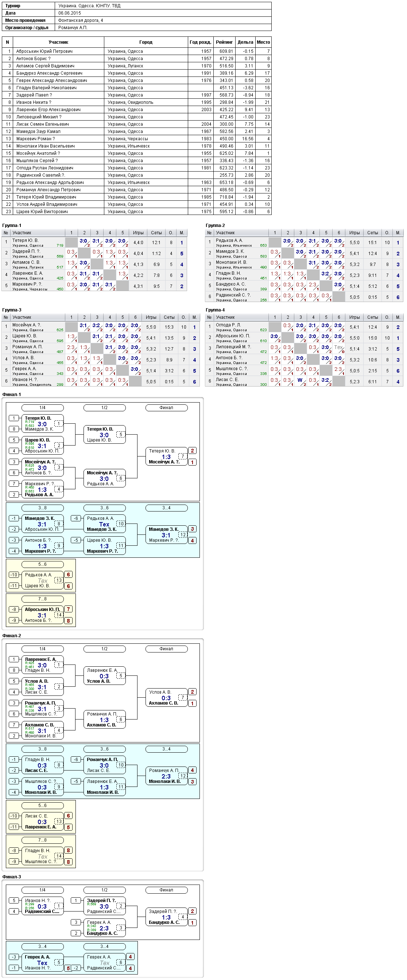
Task: Click the '1/2' stage label in Финал-2
Action: click(104, 649)
